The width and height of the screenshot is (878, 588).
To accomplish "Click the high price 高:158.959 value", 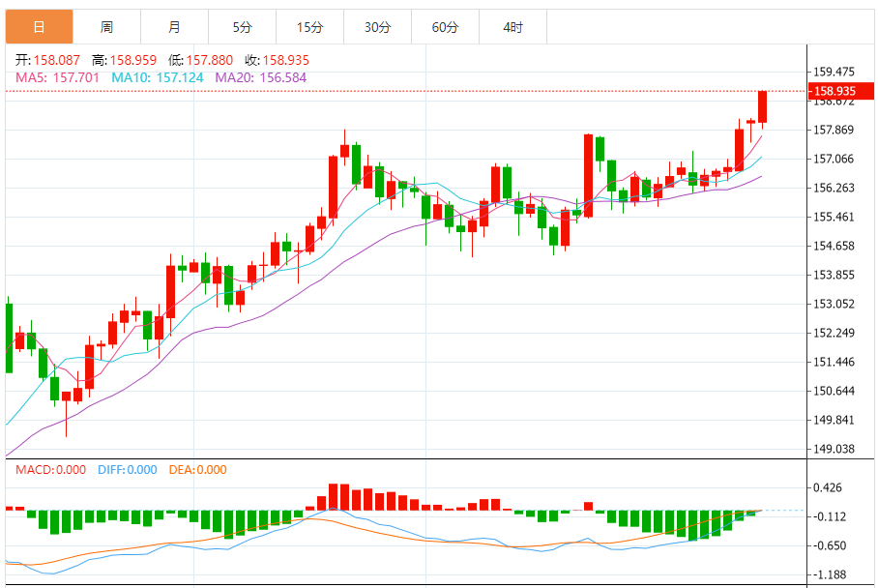I will pos(124,60).
